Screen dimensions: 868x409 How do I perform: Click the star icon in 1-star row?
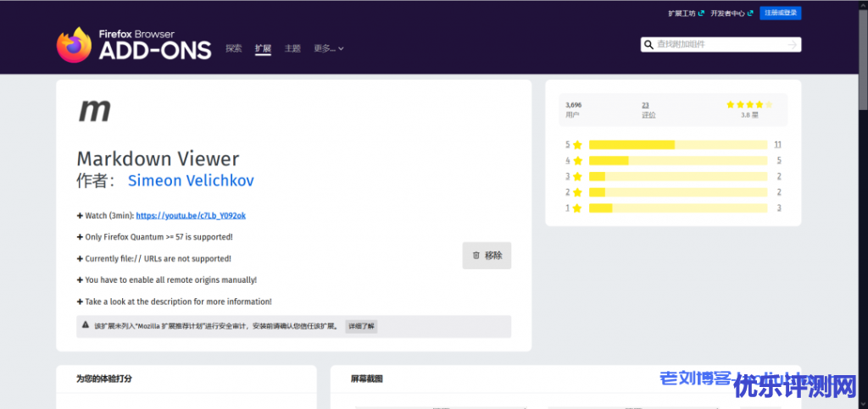coord(577,208)
